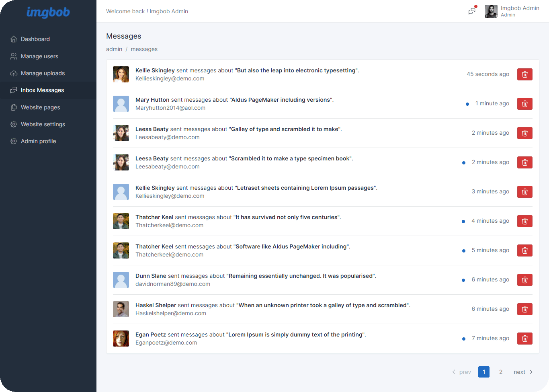Delete Egan Poetz's message
Viewport: 549px width, 392px height.
click(x=525, y=339)
